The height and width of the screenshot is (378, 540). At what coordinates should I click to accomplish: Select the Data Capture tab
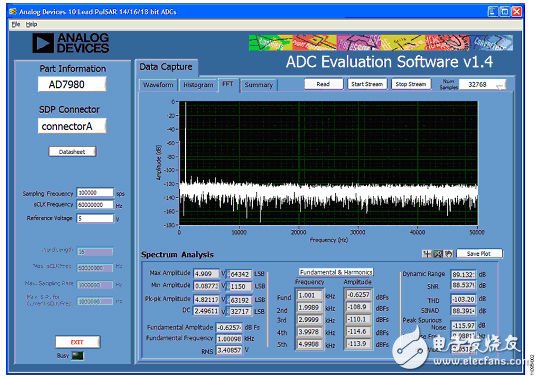166,67
